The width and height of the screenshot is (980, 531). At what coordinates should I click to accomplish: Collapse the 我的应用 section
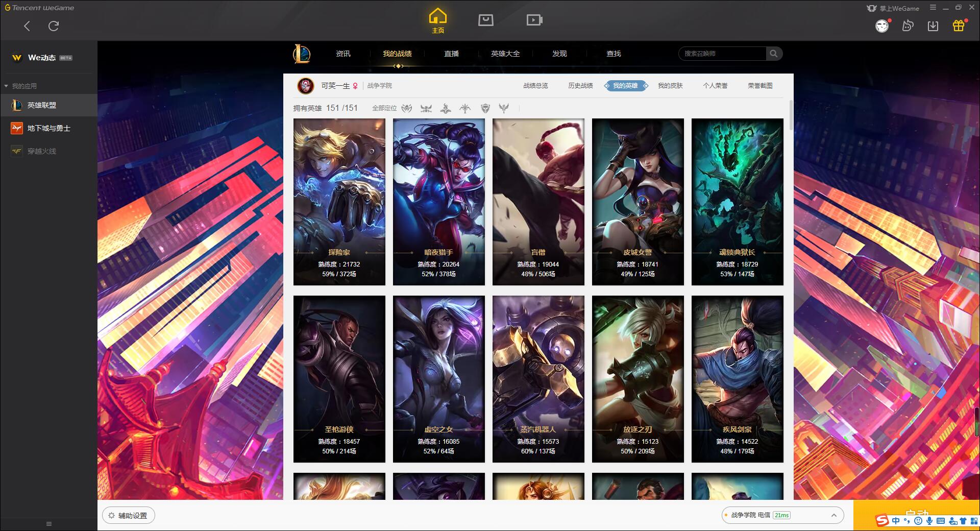tap(20, 86)
